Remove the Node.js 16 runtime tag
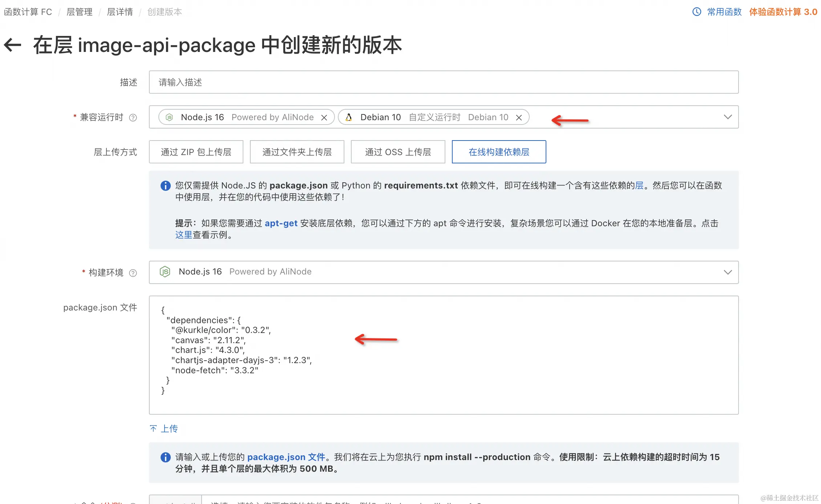This screenshot has width=821, height=504. point(324,118)
